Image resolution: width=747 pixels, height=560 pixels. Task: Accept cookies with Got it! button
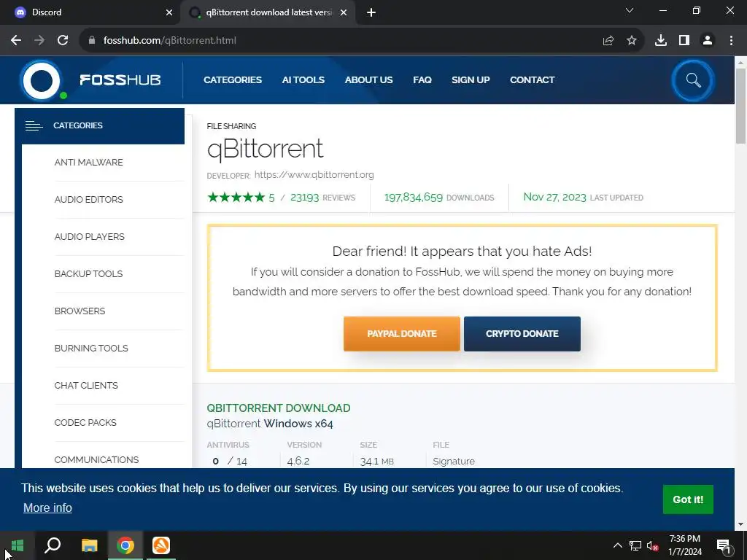click(688, 499)
